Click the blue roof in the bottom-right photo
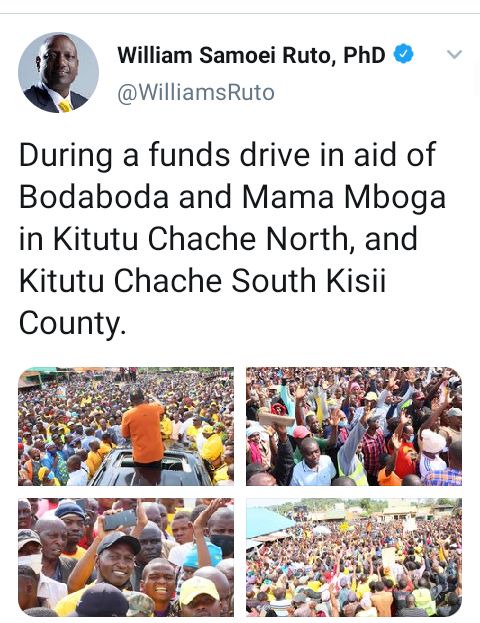Image resolution: width=480 pixels, height=623 pixels. click(266, 521)
